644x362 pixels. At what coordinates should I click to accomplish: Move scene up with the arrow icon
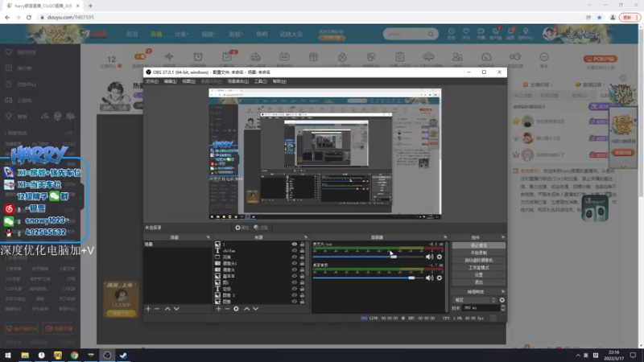point(167,309)
